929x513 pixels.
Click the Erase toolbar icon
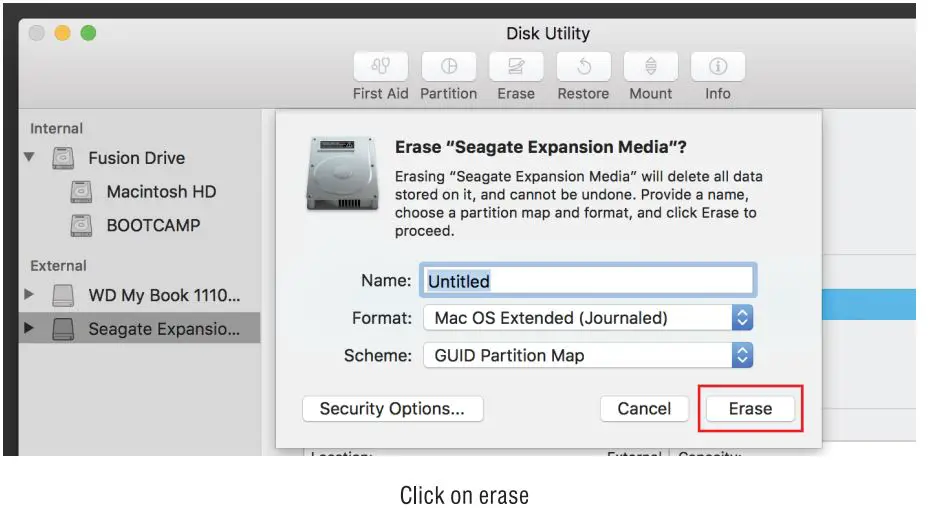point(516,67)
